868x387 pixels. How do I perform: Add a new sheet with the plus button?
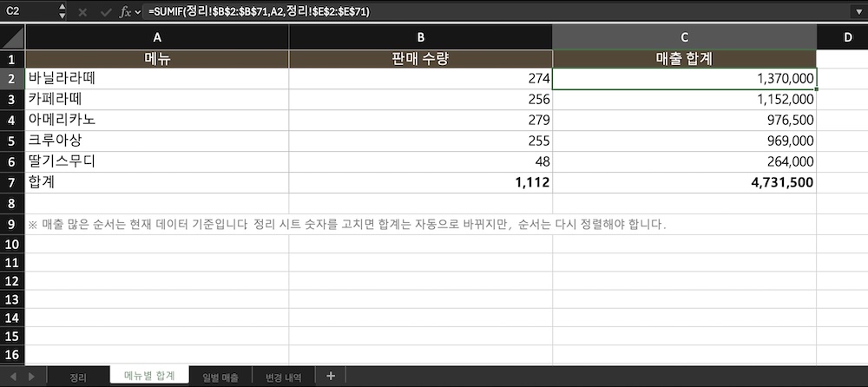tap(331, 376)
